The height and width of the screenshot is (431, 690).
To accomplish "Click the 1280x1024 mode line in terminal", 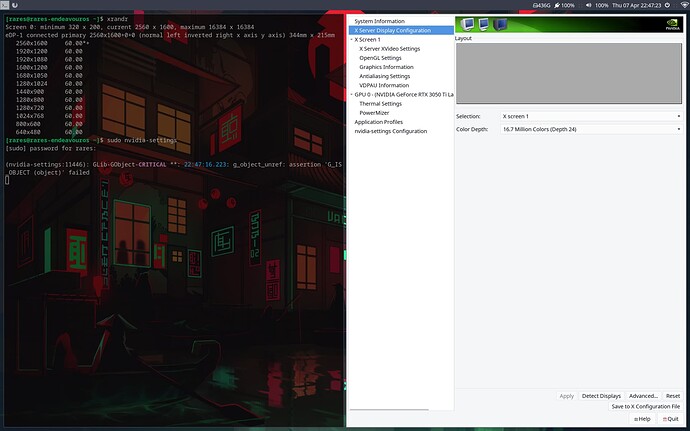I will (x=49, y=83).
